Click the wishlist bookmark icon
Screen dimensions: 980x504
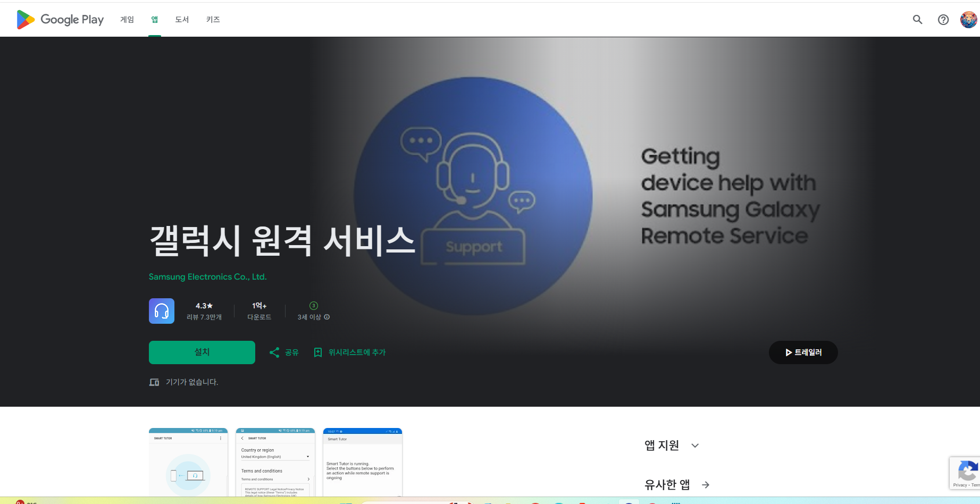tap(319, 352)
